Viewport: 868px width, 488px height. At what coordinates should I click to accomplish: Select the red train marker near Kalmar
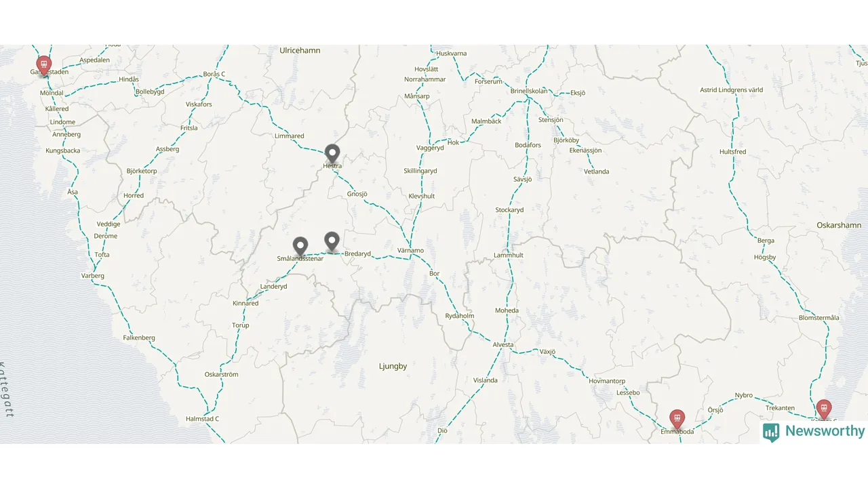click(x=824, y=409)
